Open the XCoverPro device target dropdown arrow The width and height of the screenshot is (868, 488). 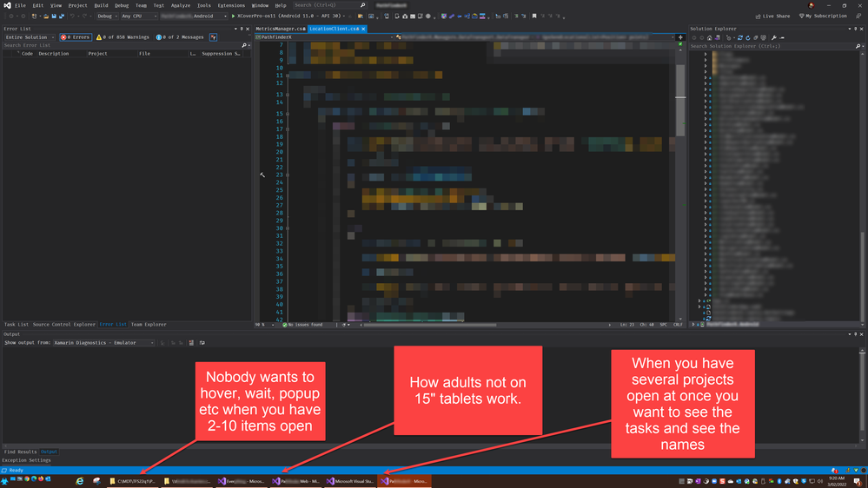344,16
